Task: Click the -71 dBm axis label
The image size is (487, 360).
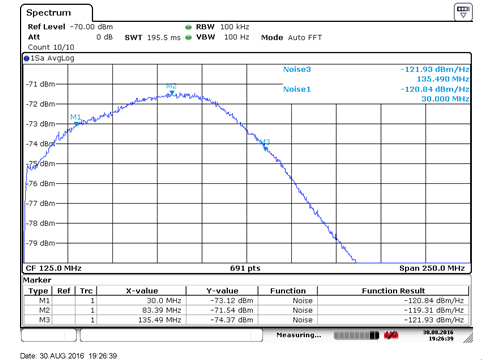Action: [41, 84]
